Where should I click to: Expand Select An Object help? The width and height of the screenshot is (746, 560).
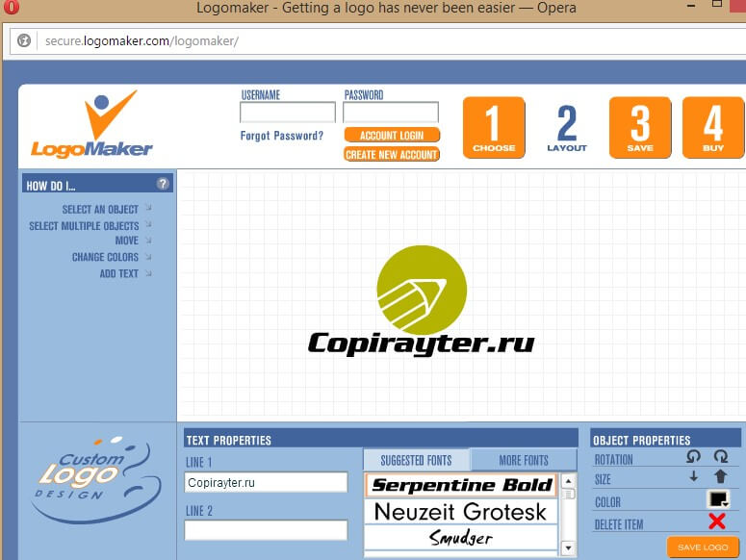point(107,209)
